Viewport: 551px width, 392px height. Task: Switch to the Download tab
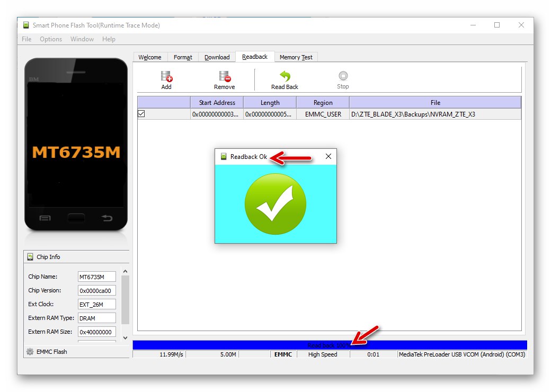[x=217, y=57]
